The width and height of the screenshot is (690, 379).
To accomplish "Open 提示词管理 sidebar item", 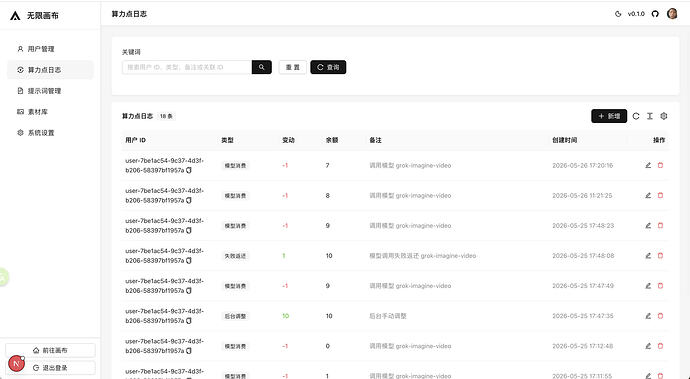I will coord(50,91).
